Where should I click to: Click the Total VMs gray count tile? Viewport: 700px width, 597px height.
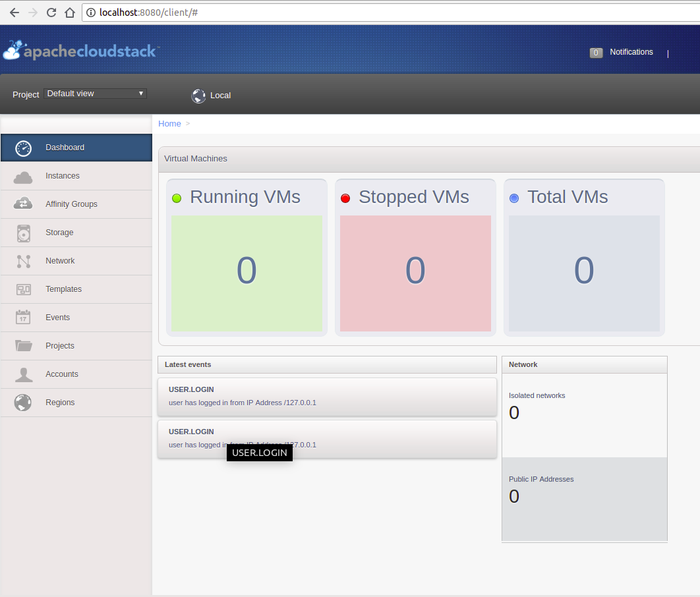click(585, 273)
